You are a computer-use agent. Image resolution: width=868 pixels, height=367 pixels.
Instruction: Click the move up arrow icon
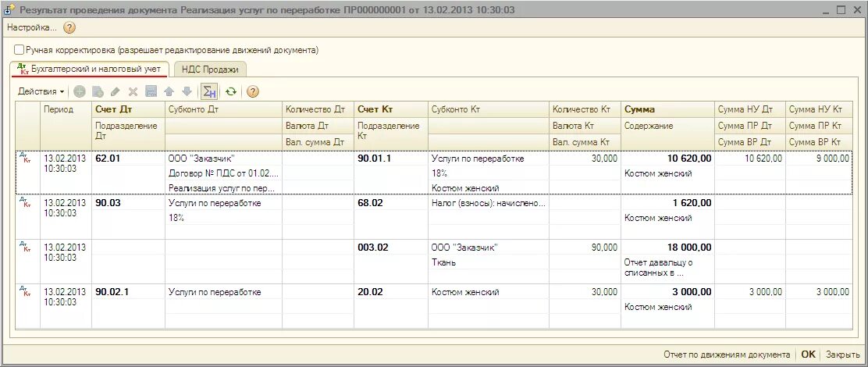pyautogui.click(x=169, y=91)
